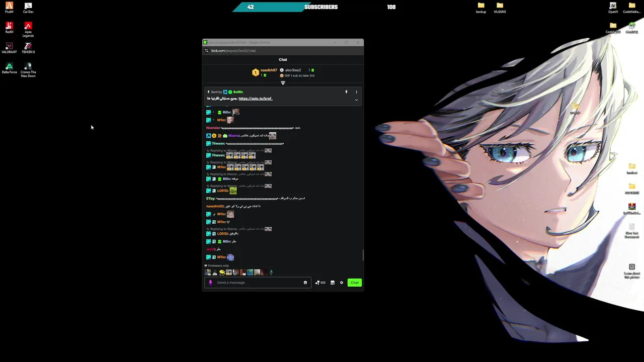This screenshot has height=362, width=644.
Task: Click the pin icon on pinned message
Action: tap(346, 92)
